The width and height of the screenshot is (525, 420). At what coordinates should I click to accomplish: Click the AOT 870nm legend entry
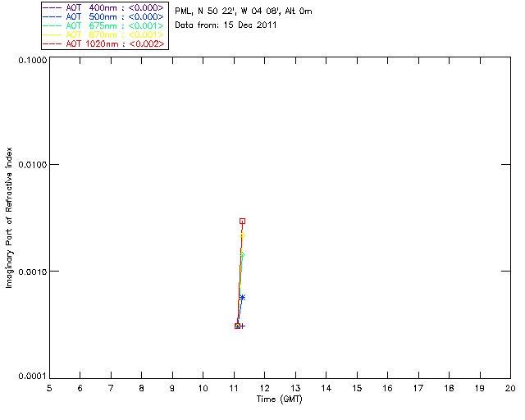103,34
